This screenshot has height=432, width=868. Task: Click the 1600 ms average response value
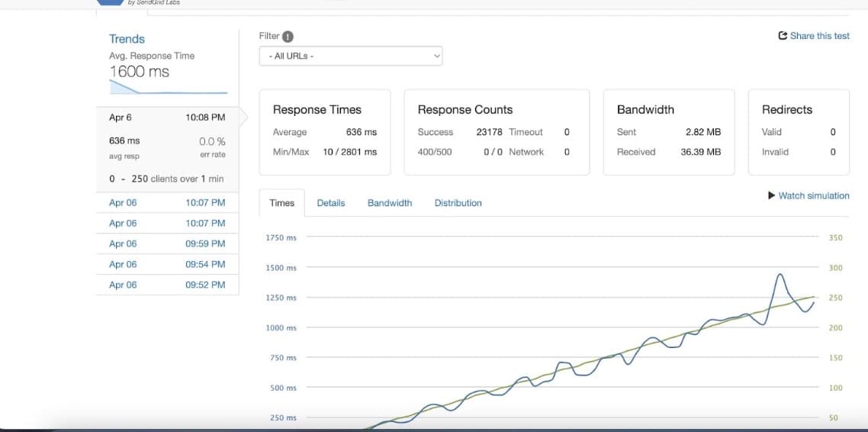click(x=140, y=72)
